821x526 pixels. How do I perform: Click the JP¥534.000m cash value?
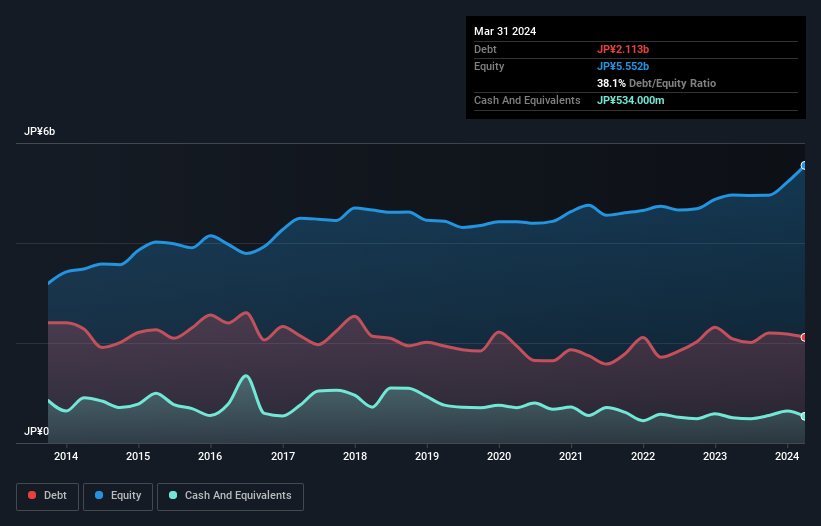(x=630, y=100)
